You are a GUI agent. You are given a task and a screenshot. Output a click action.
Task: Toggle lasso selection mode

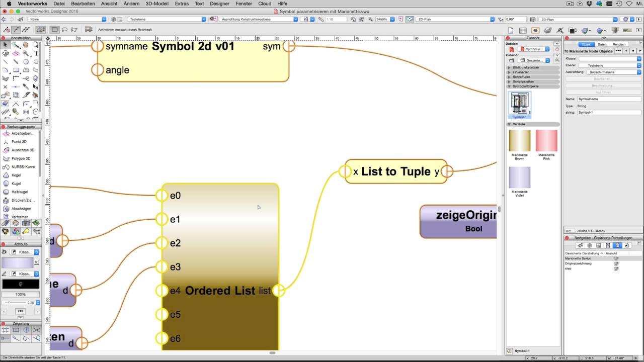pos(64,30)
